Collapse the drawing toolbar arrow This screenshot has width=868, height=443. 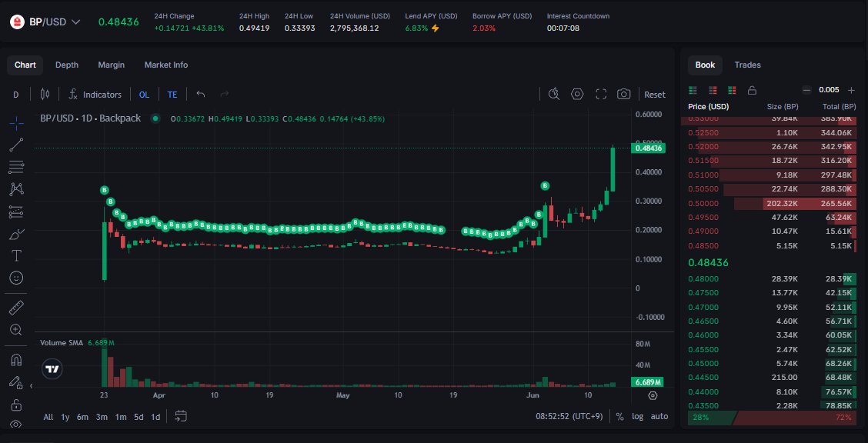tap(31, 386)
